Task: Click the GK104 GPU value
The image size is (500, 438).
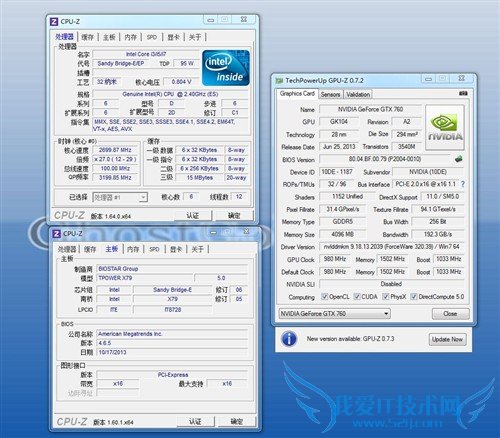Action: 339,122
